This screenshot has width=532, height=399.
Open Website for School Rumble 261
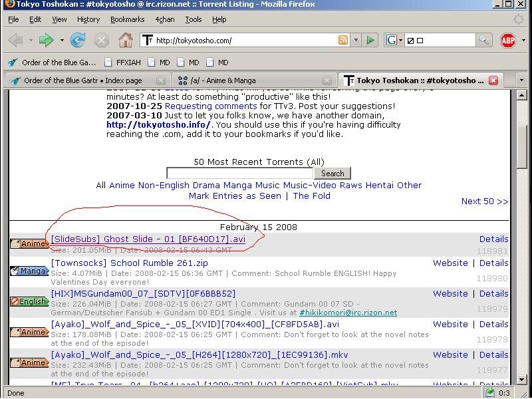pyautogui.click(x=450, y=263)
